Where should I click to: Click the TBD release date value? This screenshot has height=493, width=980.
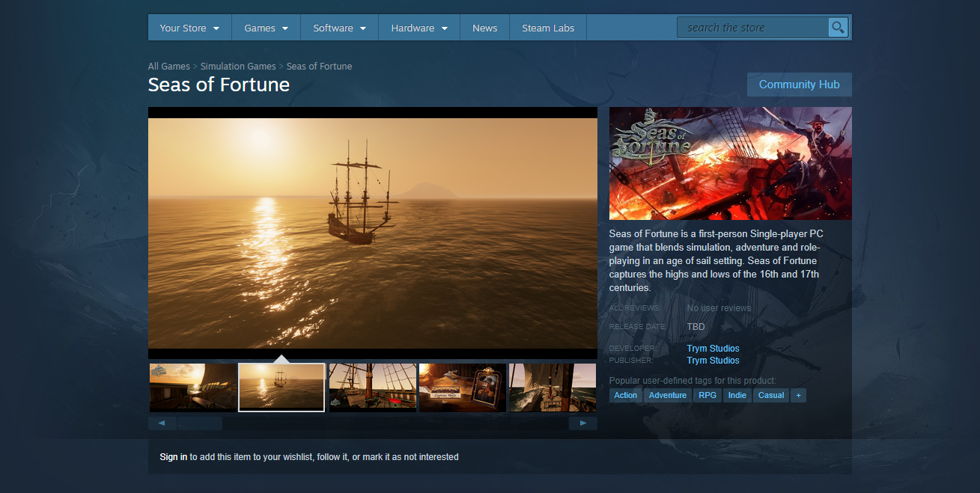point(696,327)
